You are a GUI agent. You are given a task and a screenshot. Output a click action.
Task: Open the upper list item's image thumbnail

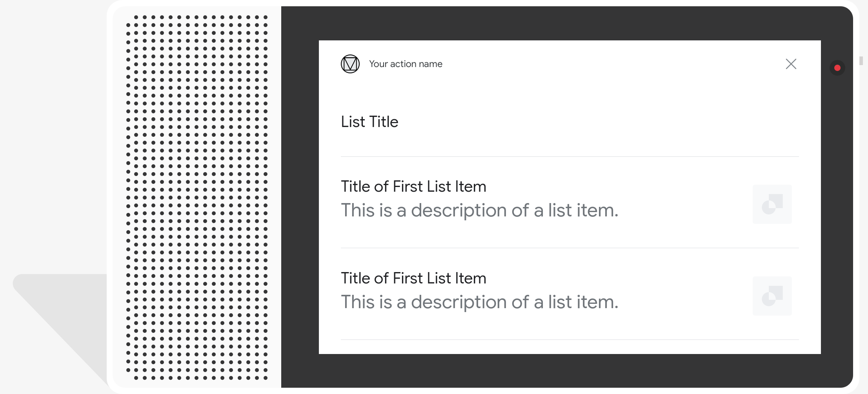click(772, 204)
